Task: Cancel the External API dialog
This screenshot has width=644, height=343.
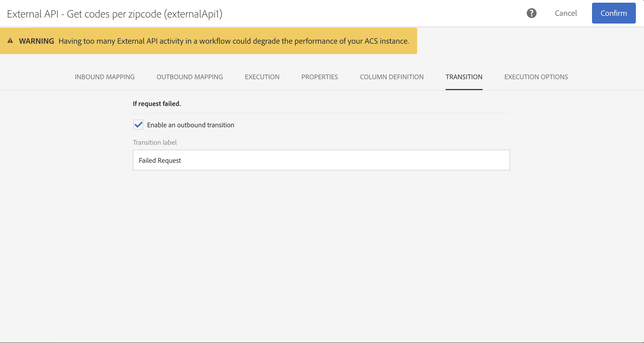Action: click(x=566, y=13)
